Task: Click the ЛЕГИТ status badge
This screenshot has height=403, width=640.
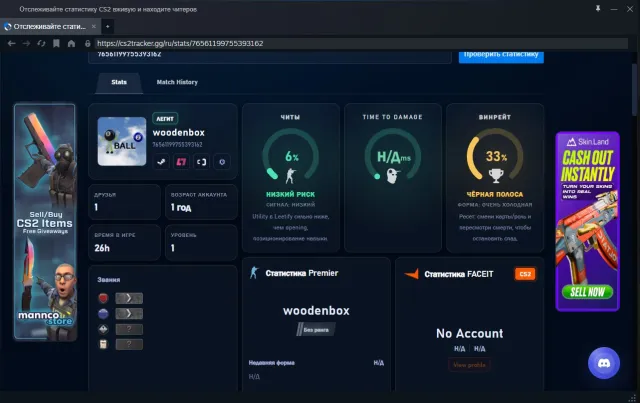Action: [165, 118]
